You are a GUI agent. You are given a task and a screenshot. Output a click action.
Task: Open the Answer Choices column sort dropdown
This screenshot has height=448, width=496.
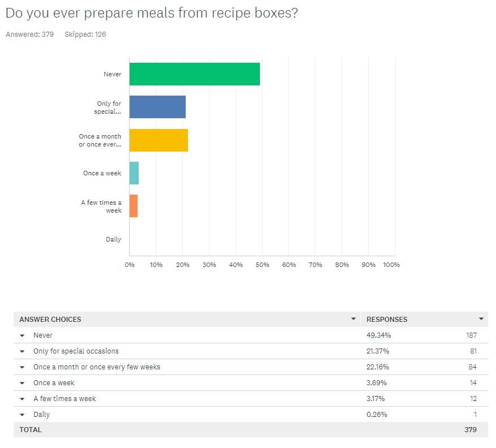click(x=353, y=319)
